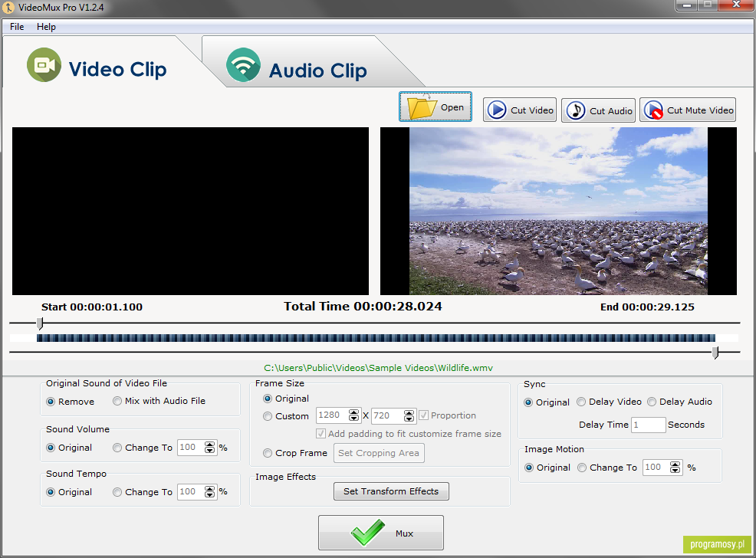756x558 pixels.
Task: Click the Sound Volume percentage spinner arrows
Action: coord(210,448)
